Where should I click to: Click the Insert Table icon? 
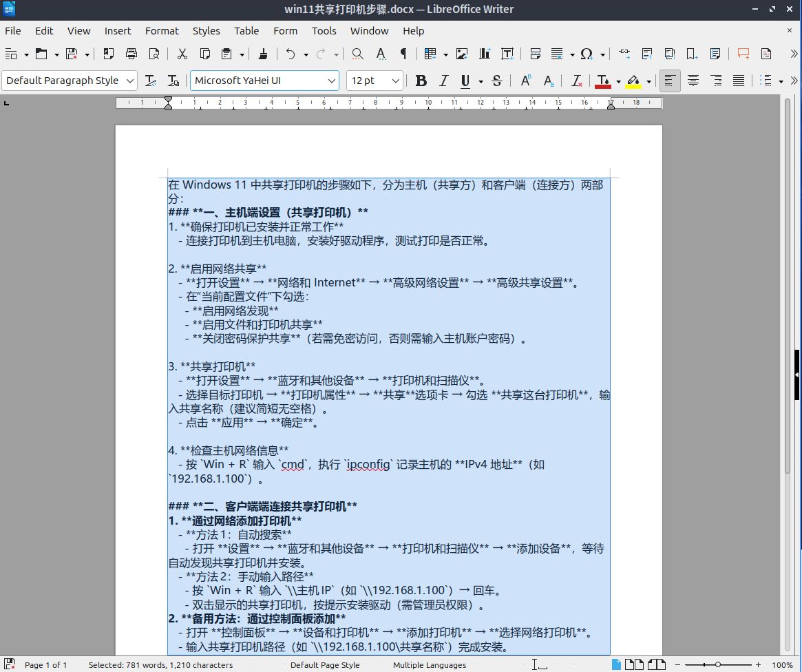point(430,54)
